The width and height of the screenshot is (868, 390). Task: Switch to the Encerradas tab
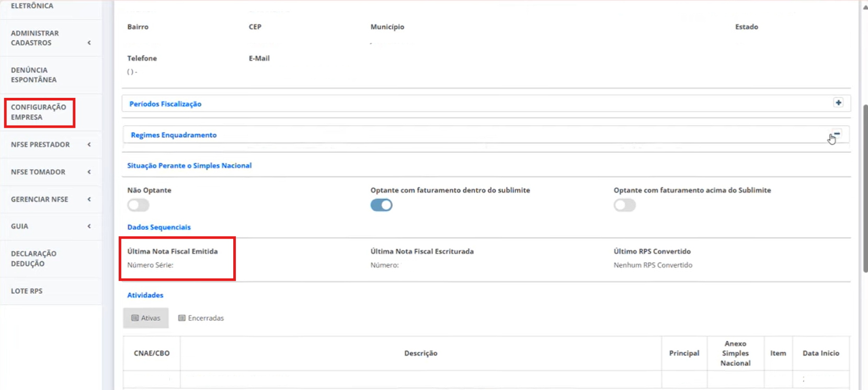201,318
